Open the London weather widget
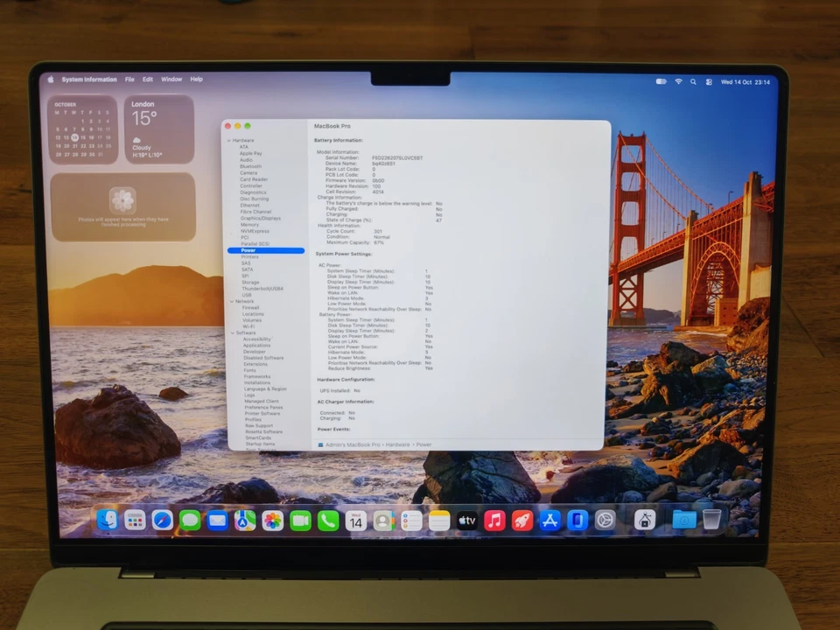Viewport: 840px width, 630px height. pyautogui.click(x=158, y=129)
